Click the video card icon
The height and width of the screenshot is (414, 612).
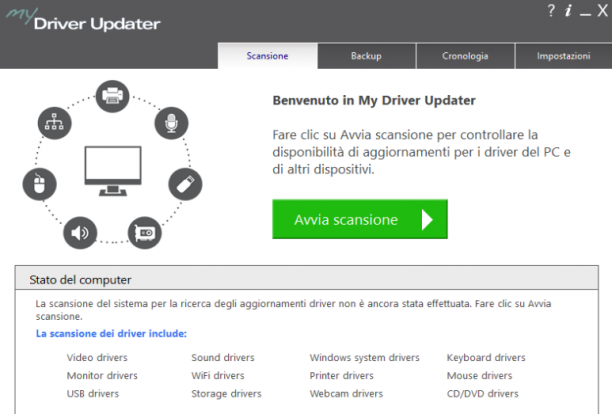[x=145, y=233]
